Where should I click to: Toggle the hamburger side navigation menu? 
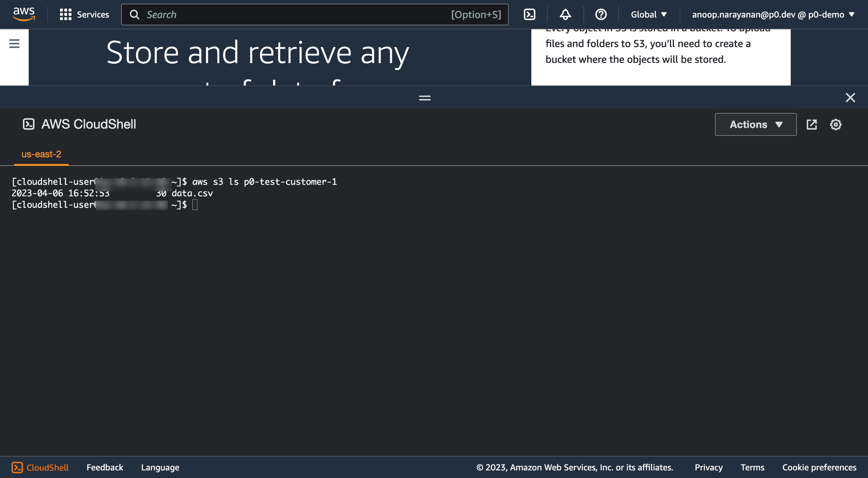click(x=14, y=44)
